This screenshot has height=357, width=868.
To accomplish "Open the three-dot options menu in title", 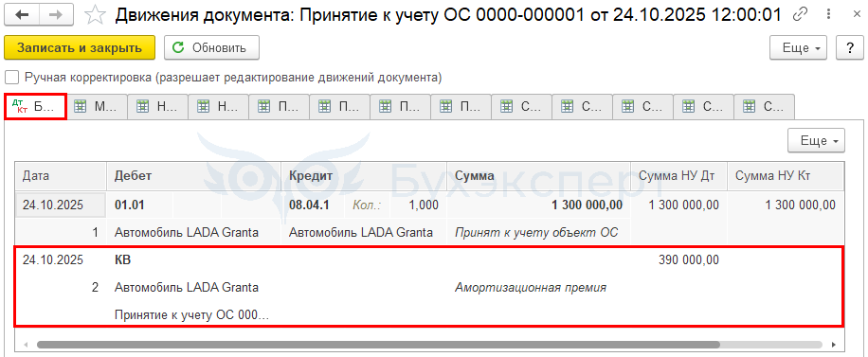I will click(x=829, y=14).
